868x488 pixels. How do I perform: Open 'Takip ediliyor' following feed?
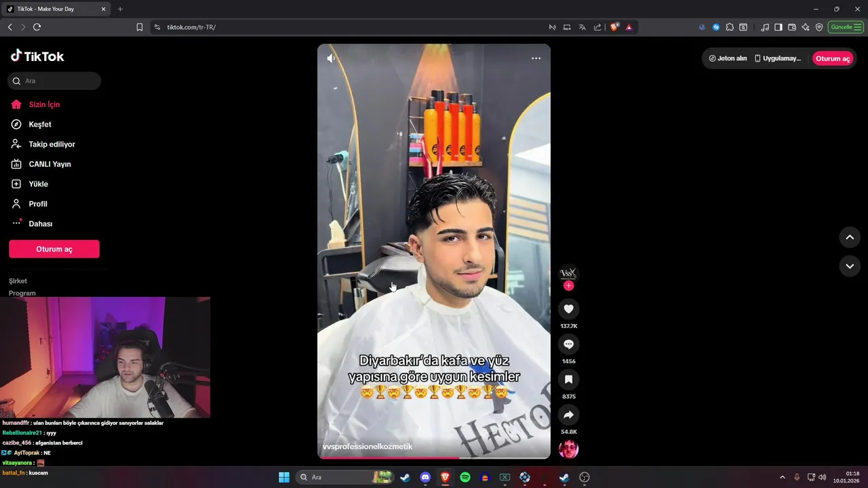click(x=52, y=144)
